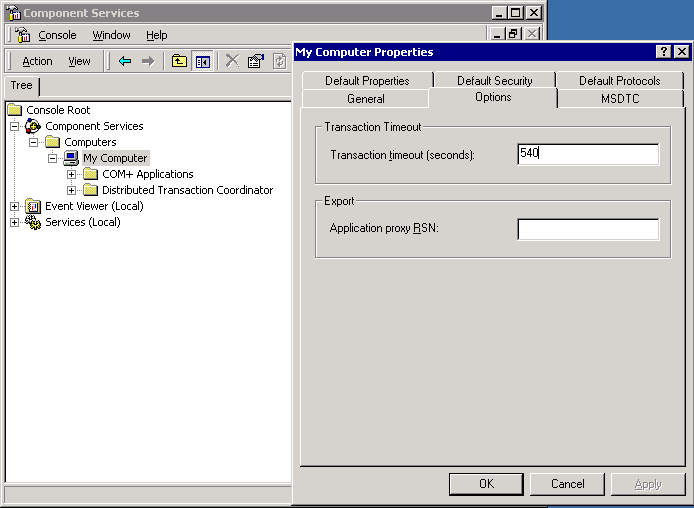Click the Forward arrow toolbar icon
This screenshot has width=694, height=508.
pyautogui.click(x=148, y=61)
